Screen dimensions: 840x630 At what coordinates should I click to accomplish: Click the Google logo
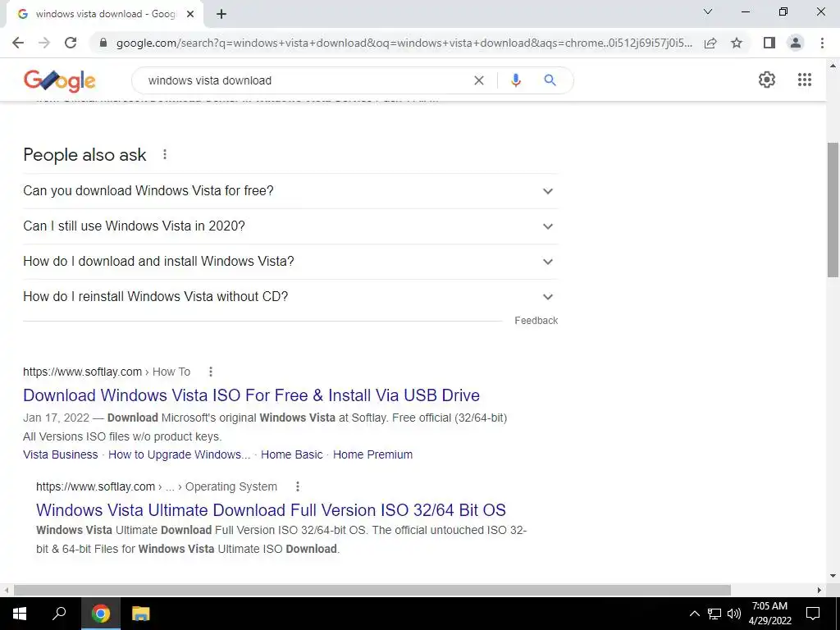[x=59, y=80]
